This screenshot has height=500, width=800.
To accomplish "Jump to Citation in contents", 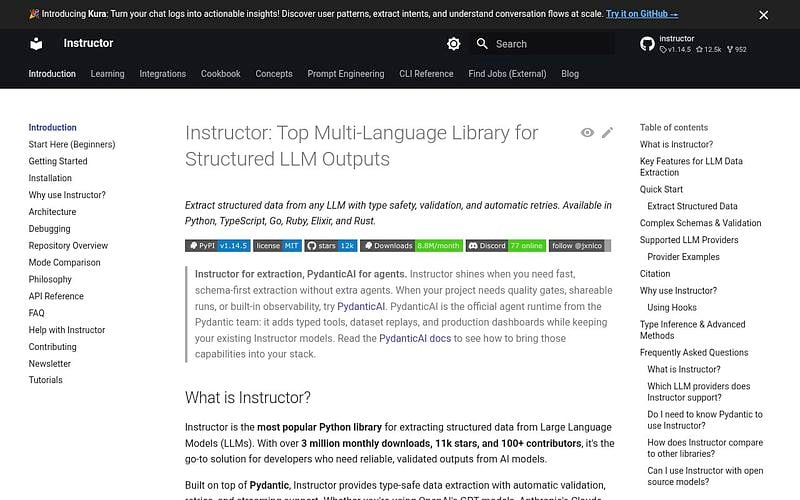I will (655, 273).
